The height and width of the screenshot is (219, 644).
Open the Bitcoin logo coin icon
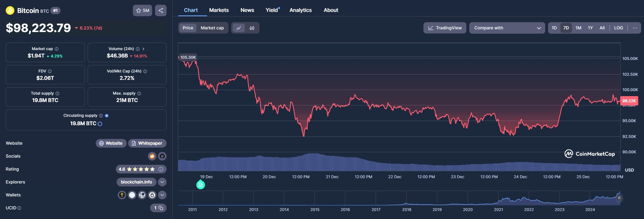(x=10, y=11)
